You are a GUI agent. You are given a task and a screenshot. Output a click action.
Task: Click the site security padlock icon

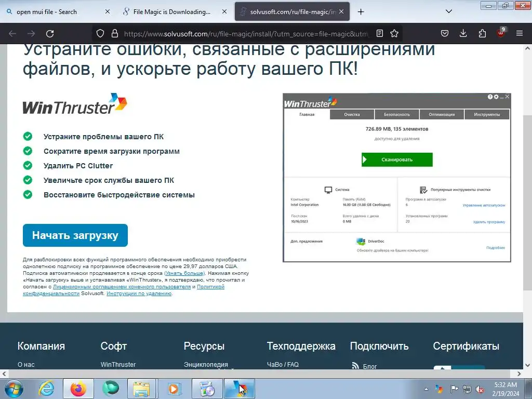115,33
